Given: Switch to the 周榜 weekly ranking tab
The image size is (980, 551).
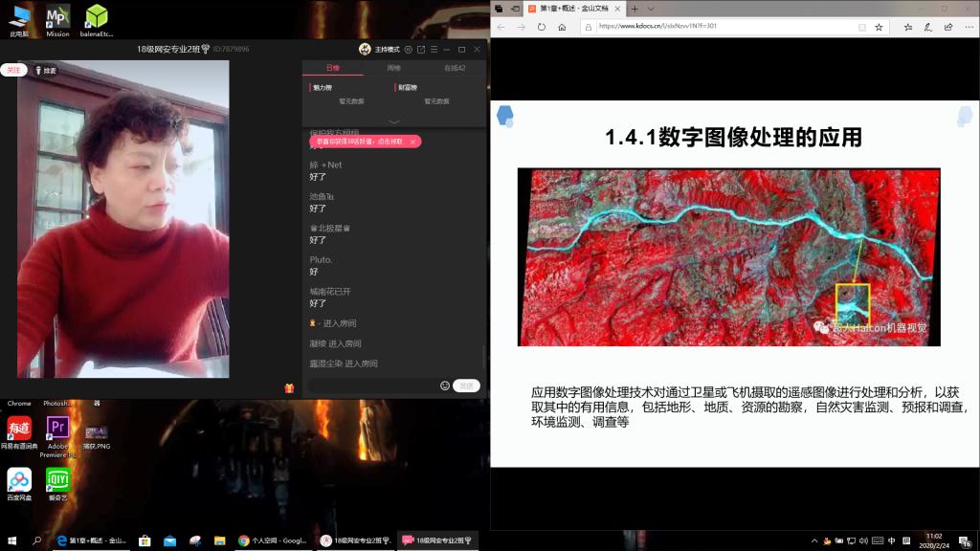Looking at the screenshot, I should click(x=393, y=68).
